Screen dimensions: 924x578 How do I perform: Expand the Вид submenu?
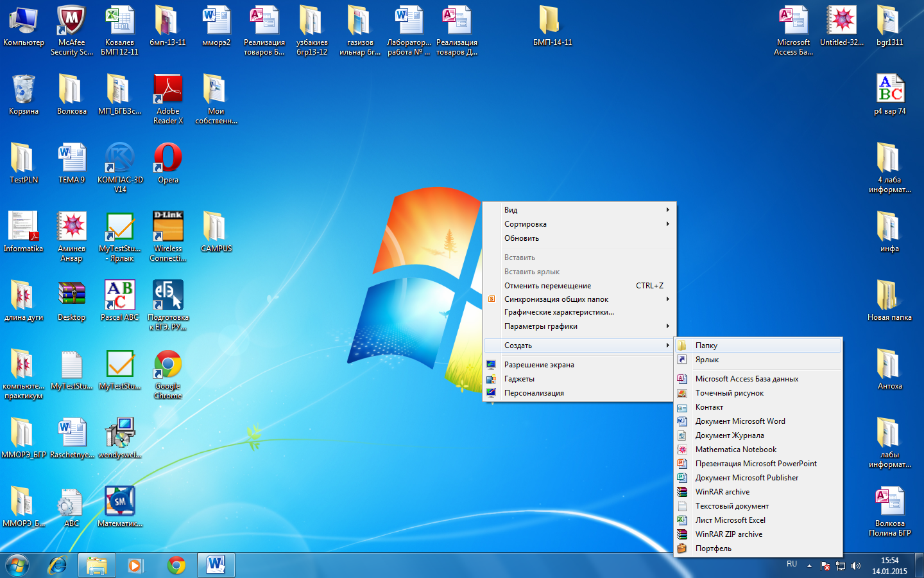(579, 210)
